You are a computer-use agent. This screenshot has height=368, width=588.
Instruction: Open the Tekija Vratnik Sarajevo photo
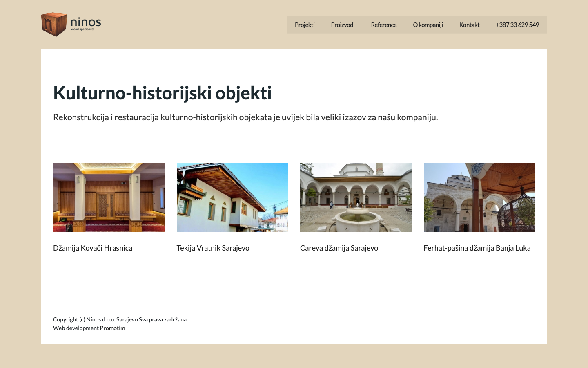232,197
